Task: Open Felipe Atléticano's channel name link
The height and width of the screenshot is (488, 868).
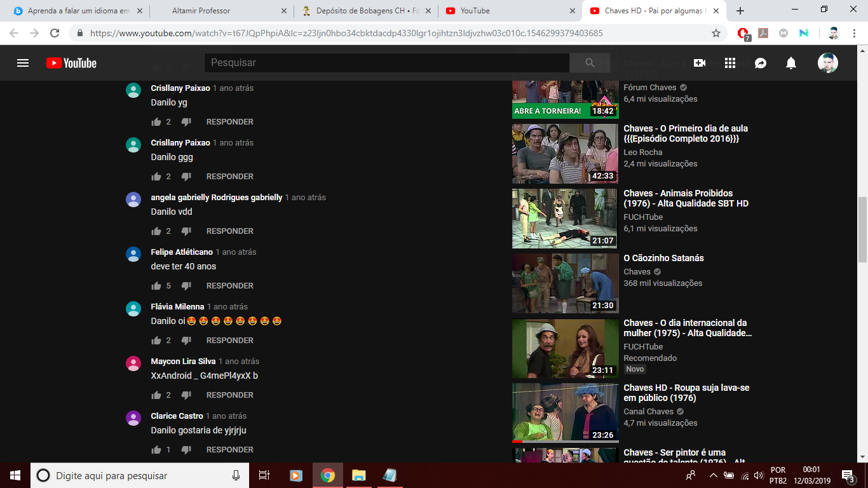Action: [x=182, y=252]
